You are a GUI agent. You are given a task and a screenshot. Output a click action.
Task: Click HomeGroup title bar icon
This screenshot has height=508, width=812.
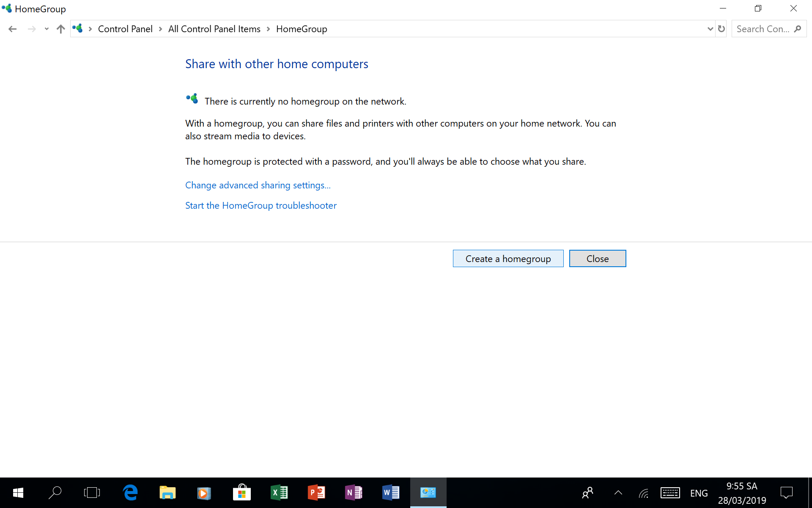coord(6,8)
